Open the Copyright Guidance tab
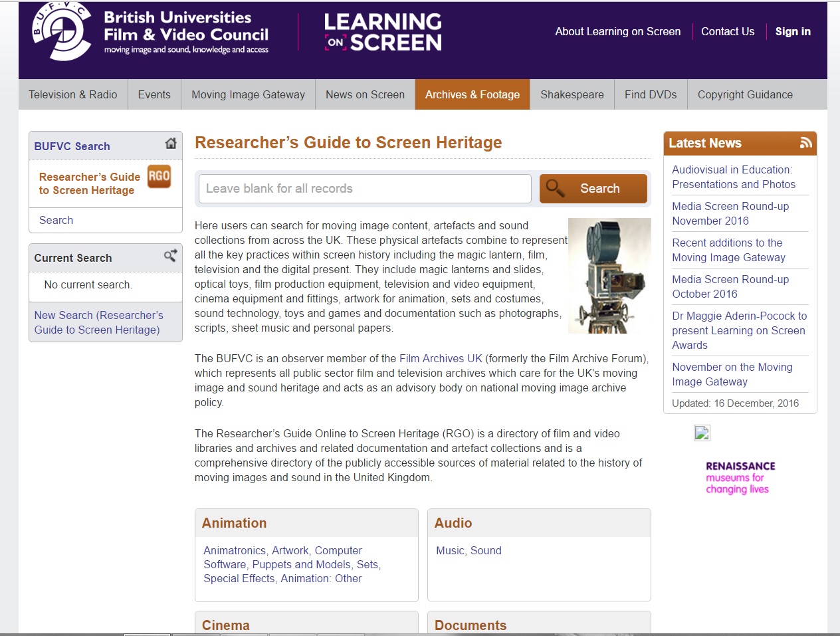 point(745,94)
